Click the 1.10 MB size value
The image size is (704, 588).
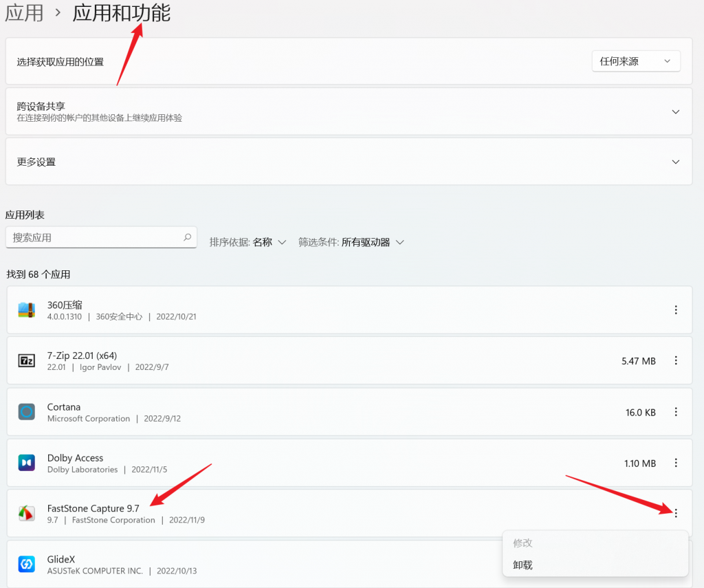(x=640, y=463)
